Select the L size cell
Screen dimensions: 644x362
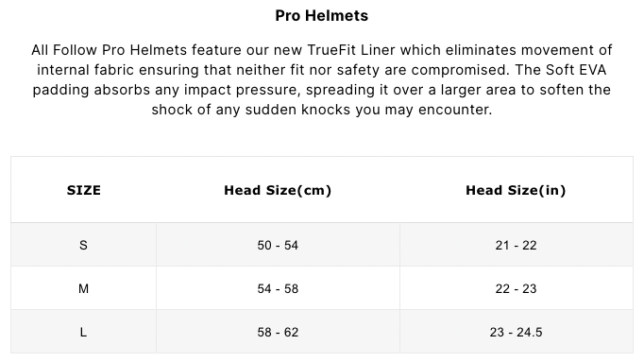pyautogui.click(x=83, y=332)
